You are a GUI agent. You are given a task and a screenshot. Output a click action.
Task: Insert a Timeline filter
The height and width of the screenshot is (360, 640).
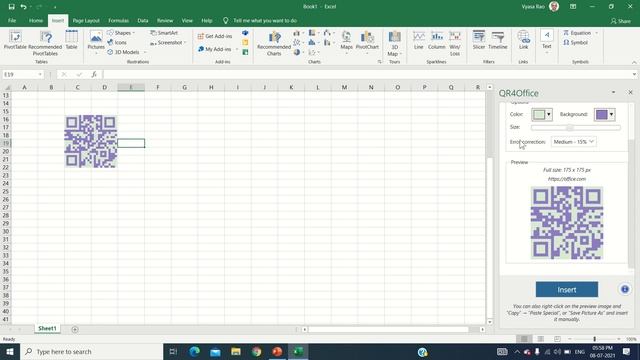[498, 40]
